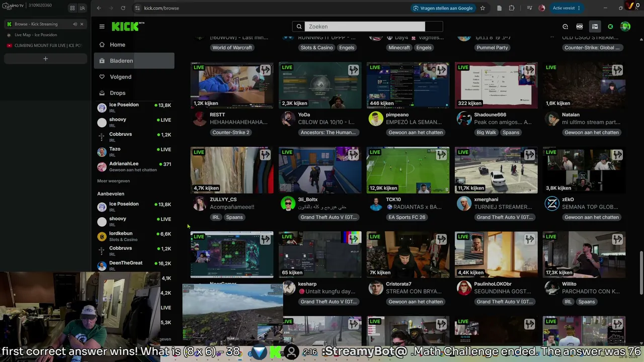Image resolution: width=644 pixels, height=362 pixels.
Task: Close the Browse - Kick Streaming tab
Action: (82, 24)
